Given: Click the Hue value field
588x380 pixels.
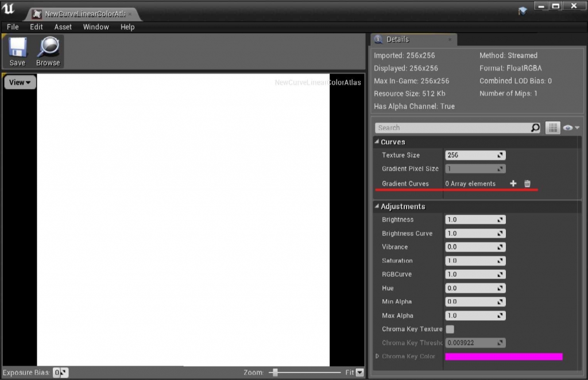Looking at the screenshot, I should pos(475,288).
